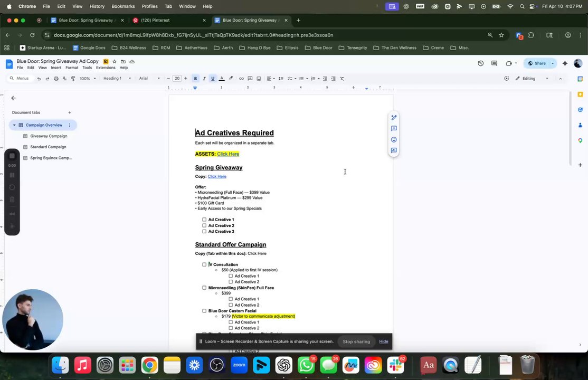Click the insert link toolbar icon
The width and height of the screenshot is (588, 380).
[242, 79]
